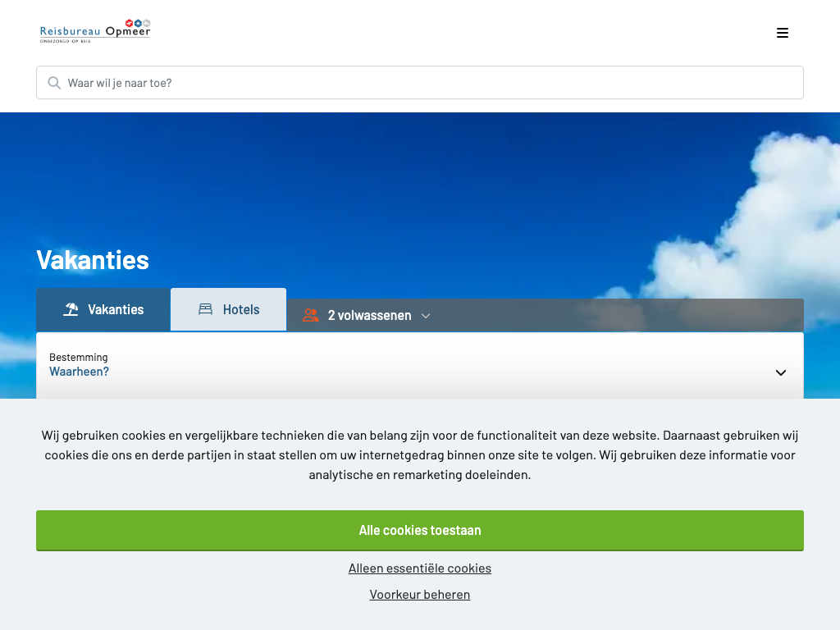
Task: Click the Waarheen? placeholder text
Action: [80, 372]
